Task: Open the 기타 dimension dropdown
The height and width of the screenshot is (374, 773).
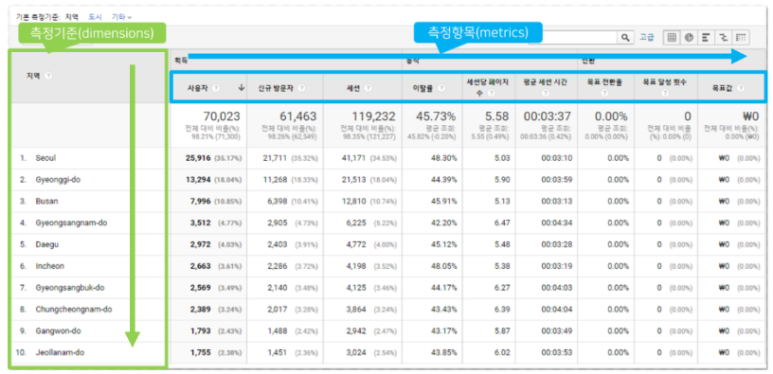Action: pos(122,17)
